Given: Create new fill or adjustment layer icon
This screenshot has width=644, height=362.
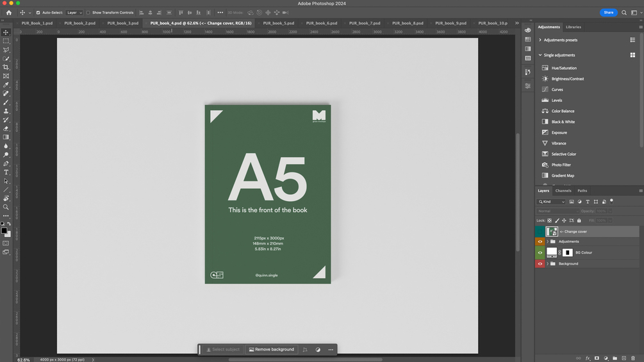Looking at the screenshot, I should tap(606, 358).
